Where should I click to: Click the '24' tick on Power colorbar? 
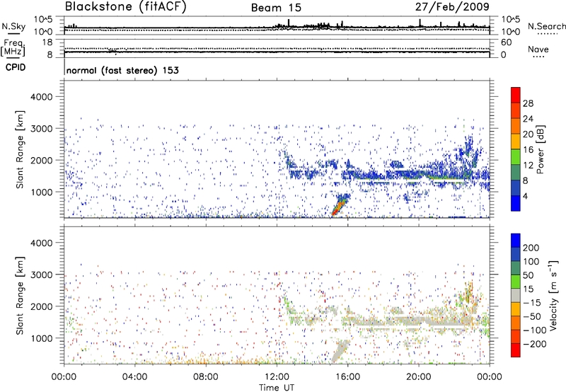(528, 119)
